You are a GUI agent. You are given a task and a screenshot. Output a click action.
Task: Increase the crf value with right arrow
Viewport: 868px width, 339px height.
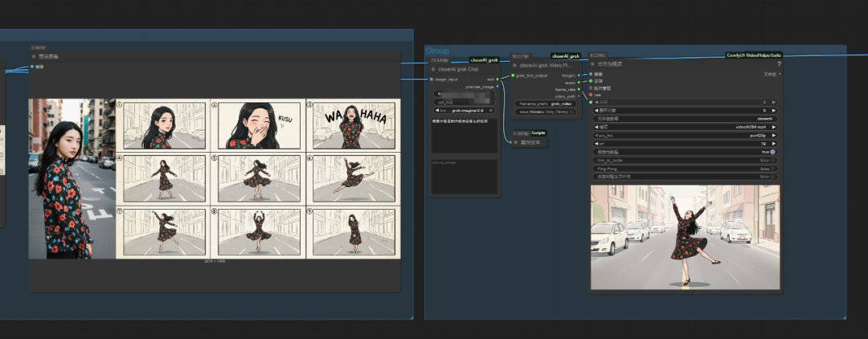774,144
